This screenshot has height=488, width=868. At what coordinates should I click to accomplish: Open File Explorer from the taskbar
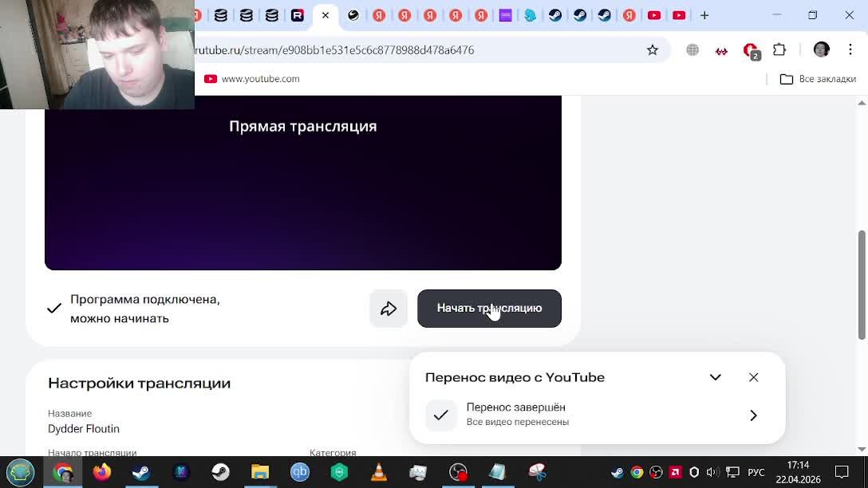[259, 472]
